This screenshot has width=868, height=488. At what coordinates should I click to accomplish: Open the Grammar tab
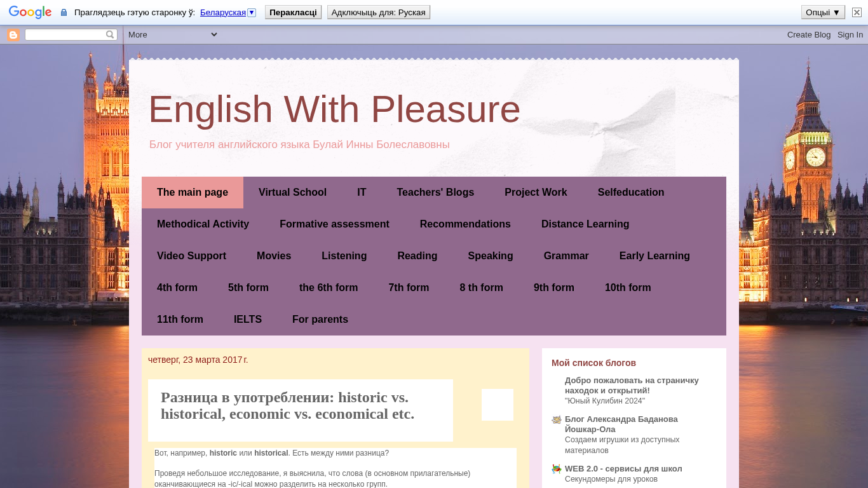pyautogui.click(x=566, y=256)
